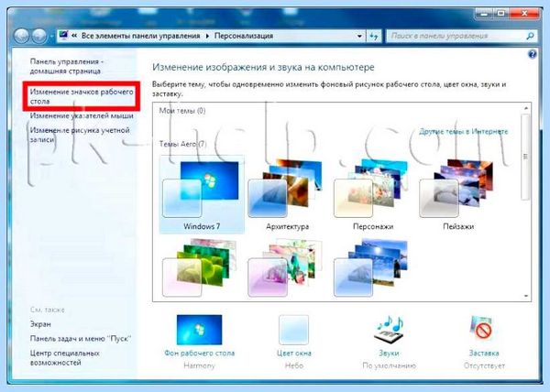Click the Control Panel icon in address bar
This screenshot has width=550, height=392.
(x=63, y=36)
